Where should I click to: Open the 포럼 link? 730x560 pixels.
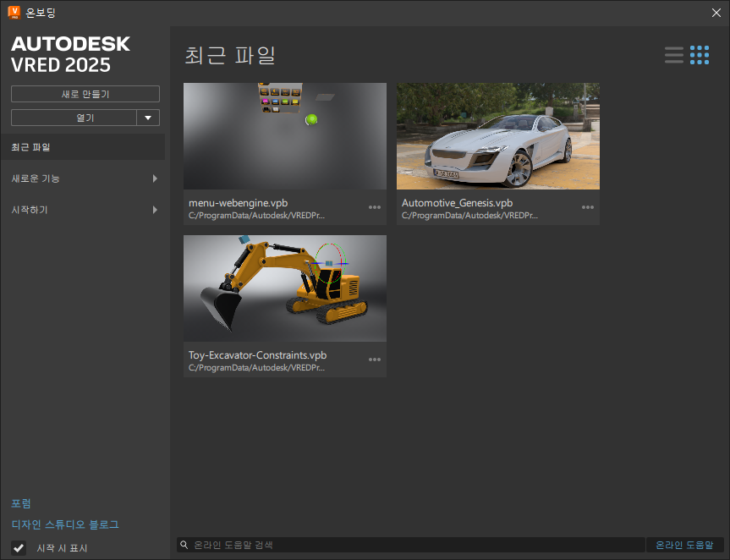pos(21,503)
